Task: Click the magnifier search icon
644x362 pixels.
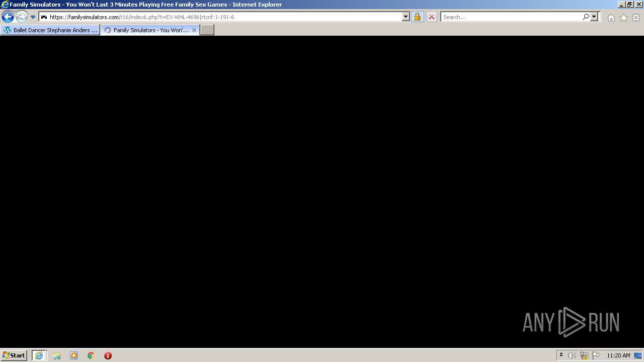Action: (x=586, y=17)
